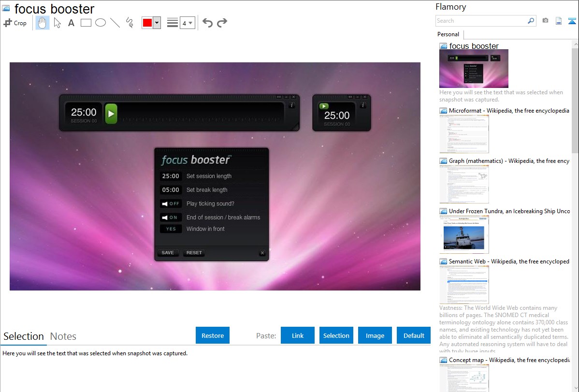Select the straight line tool

pyautogui.click(x=115, y=23)
